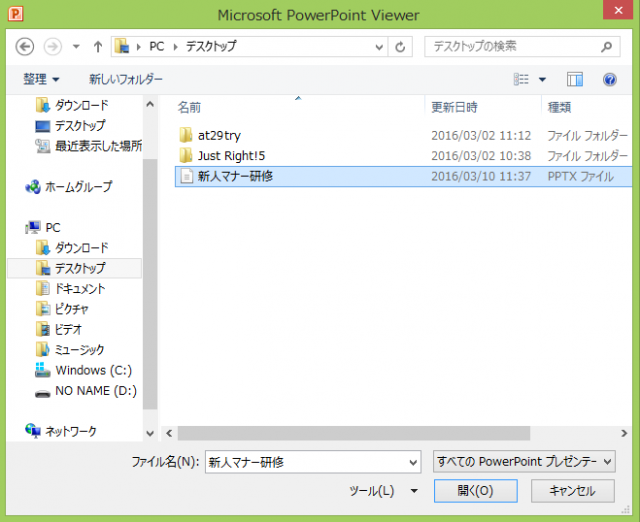The image size is (640, 522).
Task: Click the Up folder arrow icon
Action: (x=97, y=47)
